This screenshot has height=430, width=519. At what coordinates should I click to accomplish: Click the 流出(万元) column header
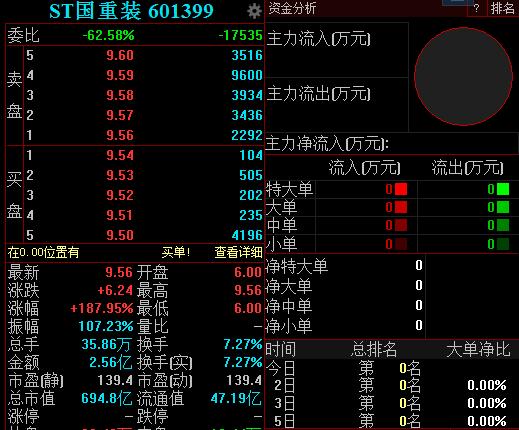(467, 167)
